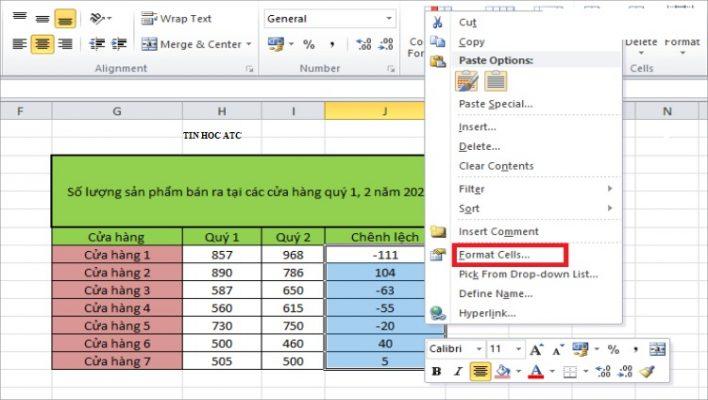Toggle Bottom Align highlighted icon

[65, 19]
